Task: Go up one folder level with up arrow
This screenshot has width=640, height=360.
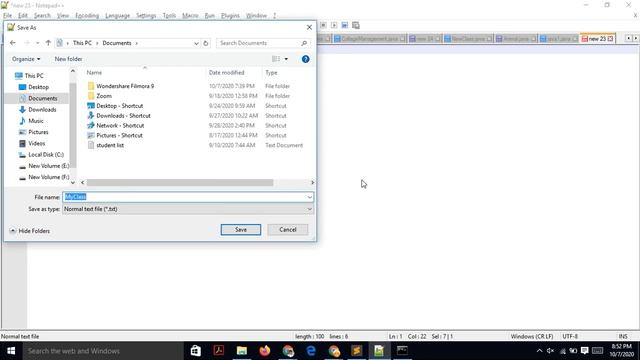Action: point(48,43)
